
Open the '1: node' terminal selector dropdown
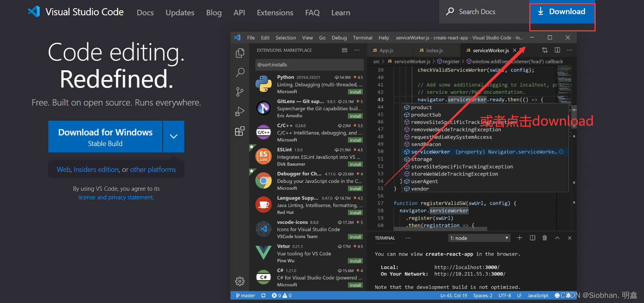(479, 238)
